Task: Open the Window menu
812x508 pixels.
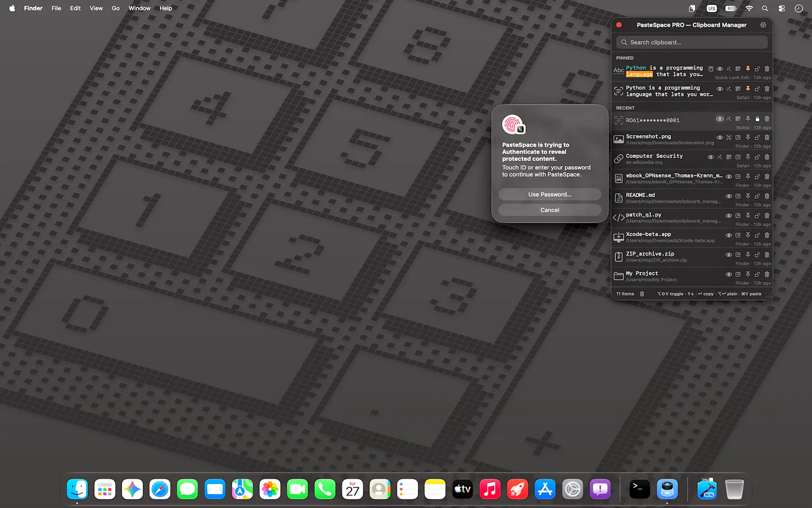Action: (140, 8)
